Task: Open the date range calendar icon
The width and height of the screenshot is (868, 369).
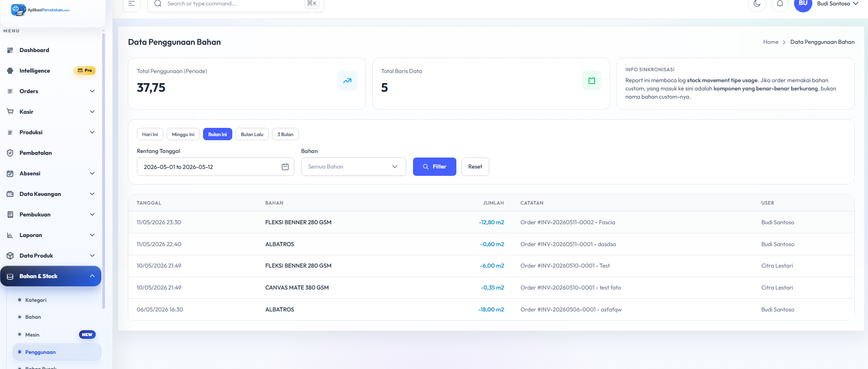Action: click(285, 167)
